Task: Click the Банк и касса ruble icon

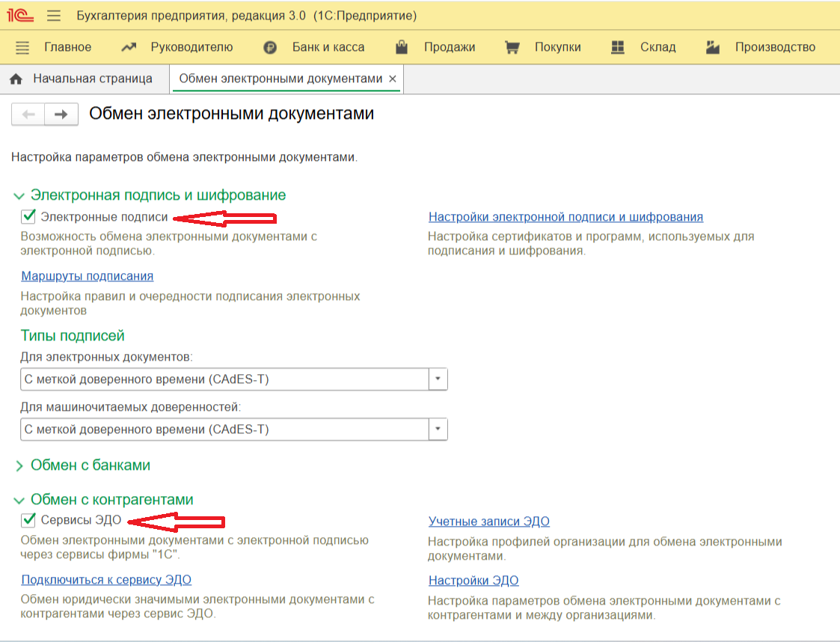Action: pos(270,47)
